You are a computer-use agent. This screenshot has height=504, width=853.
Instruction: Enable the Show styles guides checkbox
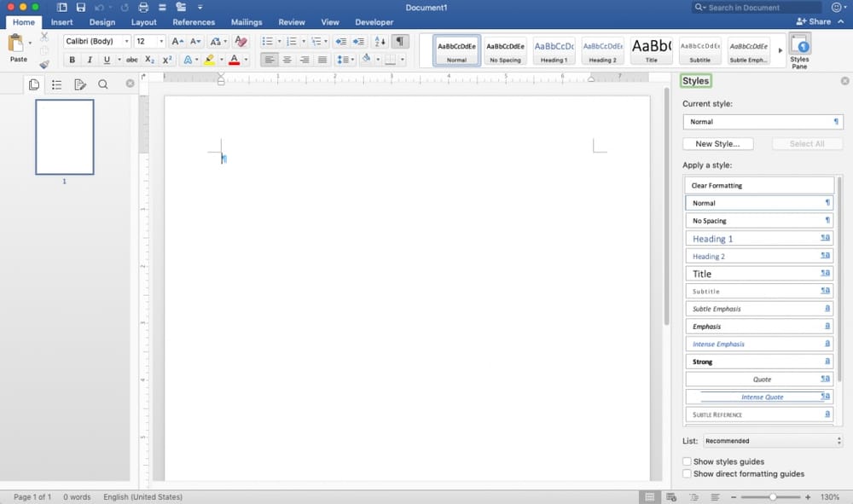(x=687, y=461)
